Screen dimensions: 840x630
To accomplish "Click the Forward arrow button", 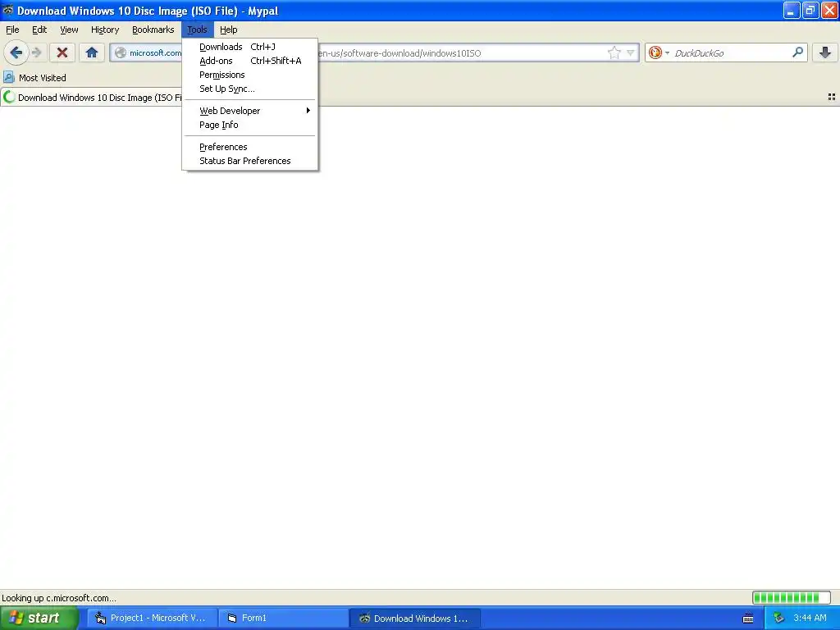I will pyautogui.click(x=36, y=52).
